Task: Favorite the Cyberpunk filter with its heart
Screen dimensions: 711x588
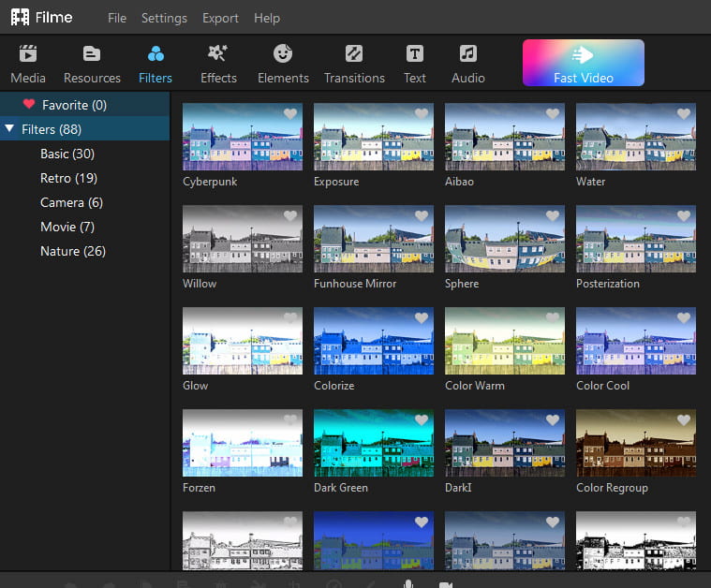Action: pos(290,114)
